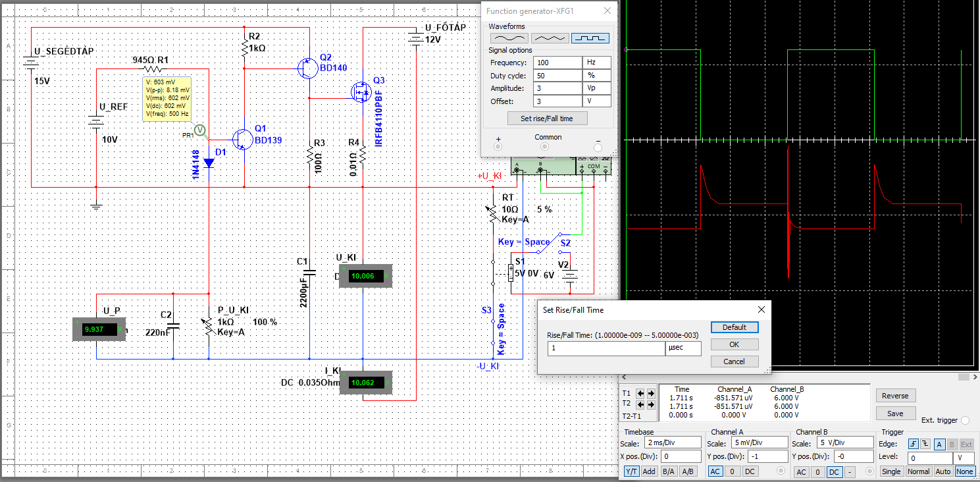Enable the Ext. trigger radio button
Image resolution: width=980 pixels, height=482 pixels.
[966, 420]
